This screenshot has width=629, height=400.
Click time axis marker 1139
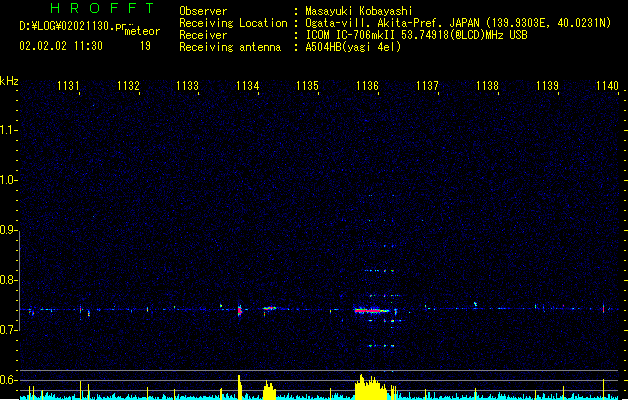pyautogui.click(x=548, y=86)
